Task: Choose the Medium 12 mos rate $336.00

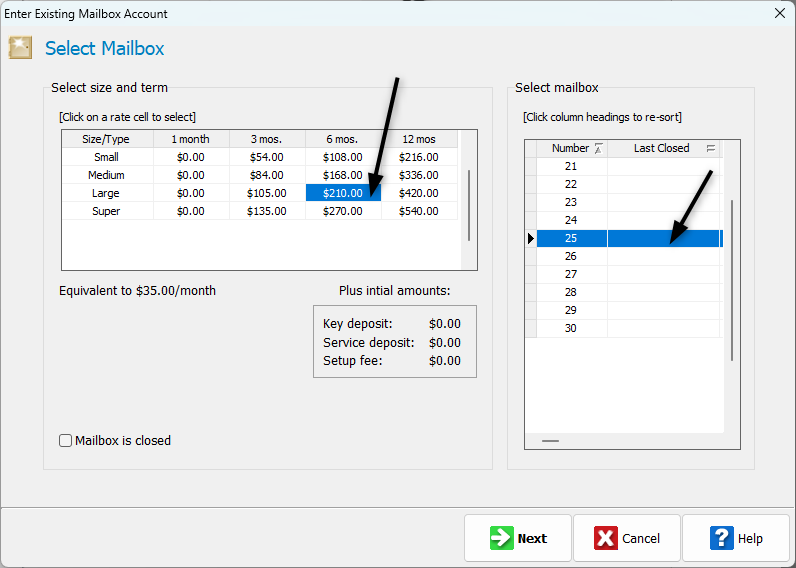Action: click(419, 175)
